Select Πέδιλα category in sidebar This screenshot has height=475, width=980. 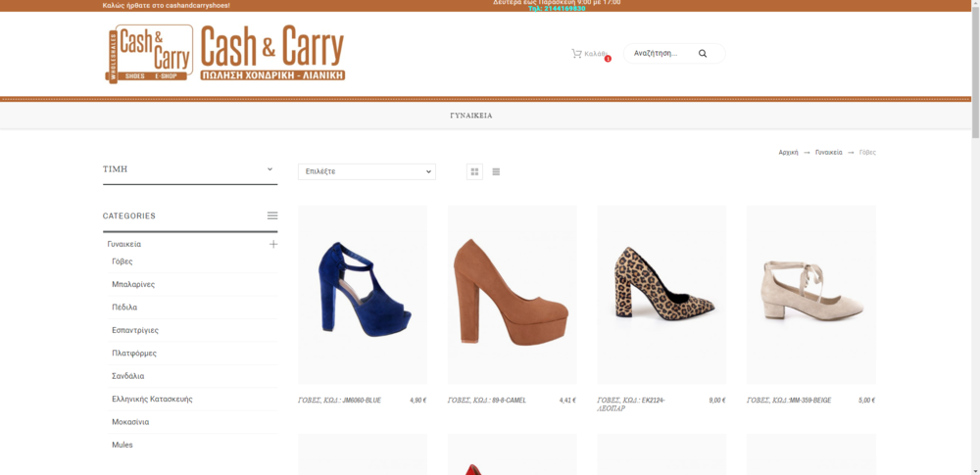124,308
